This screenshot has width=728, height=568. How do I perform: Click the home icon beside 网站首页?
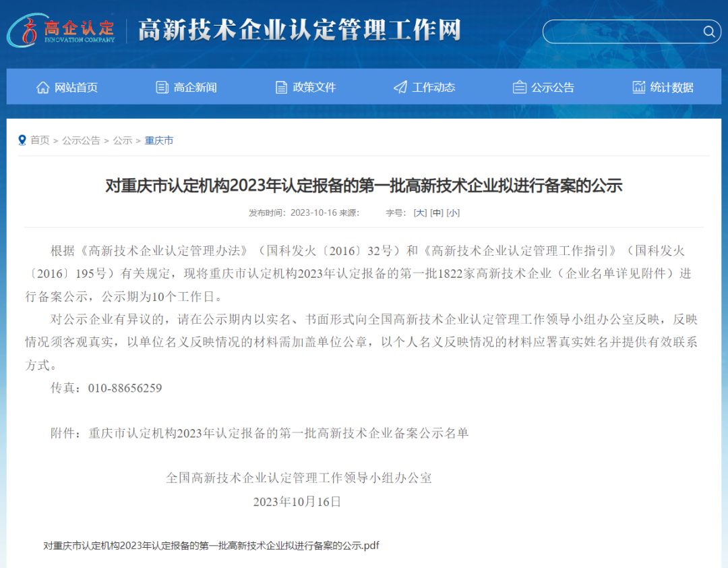[42, 87]
